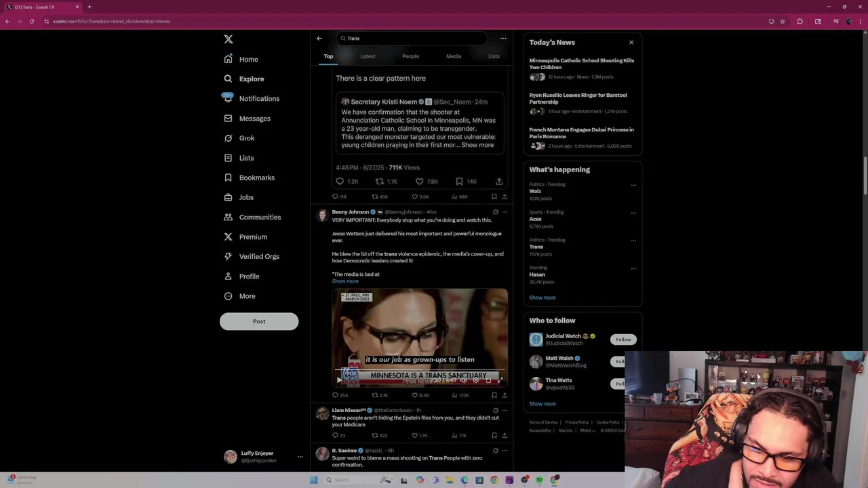This screenshot has width=868, height=488.
Task: Expand the More sidebar menu
Action: coord(239,296)
